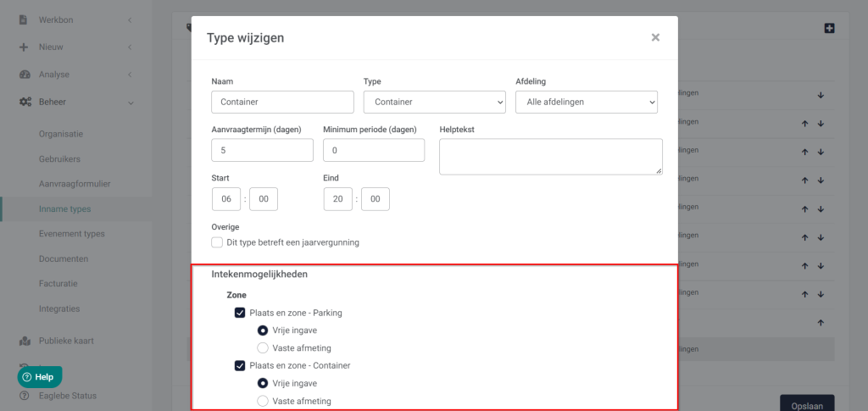Image resolution: width=868 pixels, height=411 pixels.
Task: Click the Start hour field 06
Action: 226,199
